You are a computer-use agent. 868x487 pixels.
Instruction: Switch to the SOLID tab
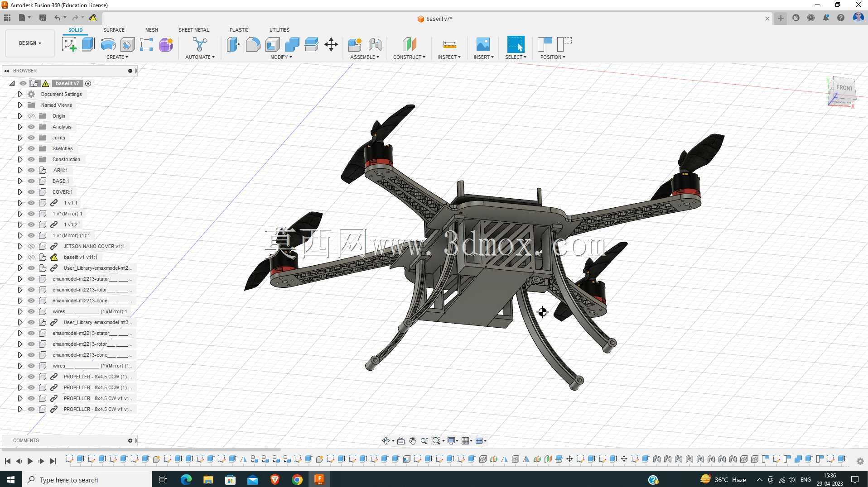[x=76, y=30]
